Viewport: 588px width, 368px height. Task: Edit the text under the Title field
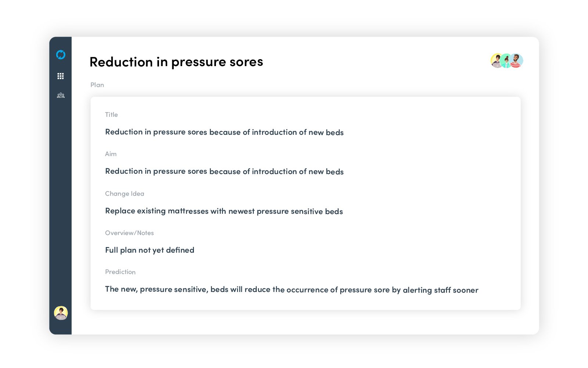tap(224, 132)
